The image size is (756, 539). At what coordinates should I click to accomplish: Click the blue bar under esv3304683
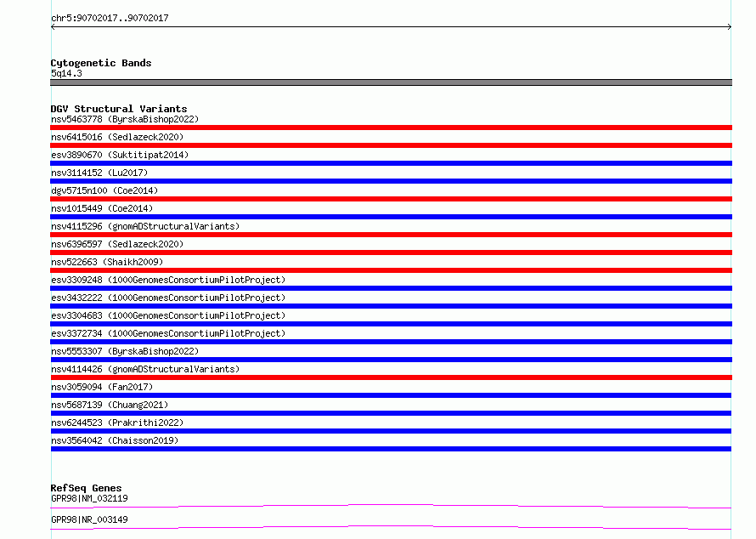(x=391, y=324)
